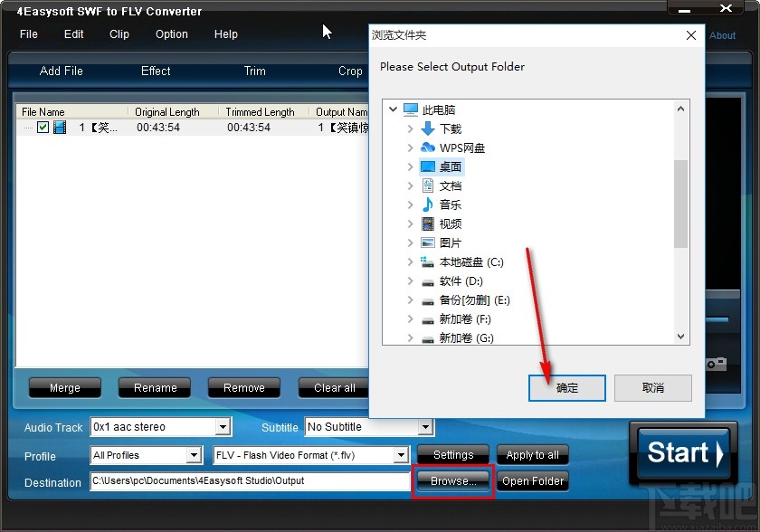
Task: Open the Option menu
Action: 171,34
